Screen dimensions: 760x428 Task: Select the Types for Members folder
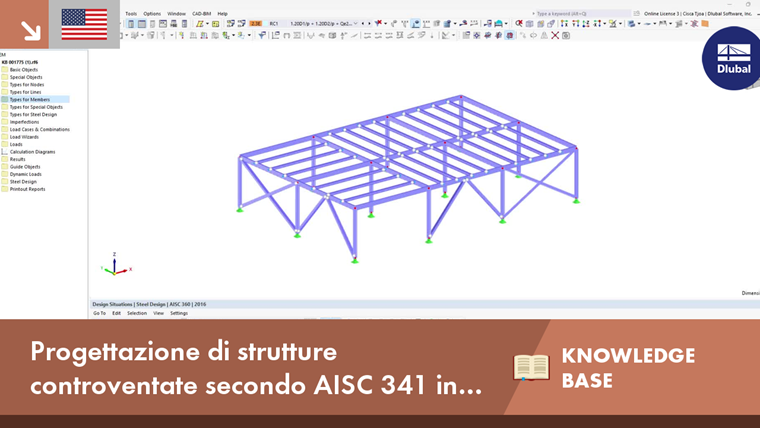[30, 99]
